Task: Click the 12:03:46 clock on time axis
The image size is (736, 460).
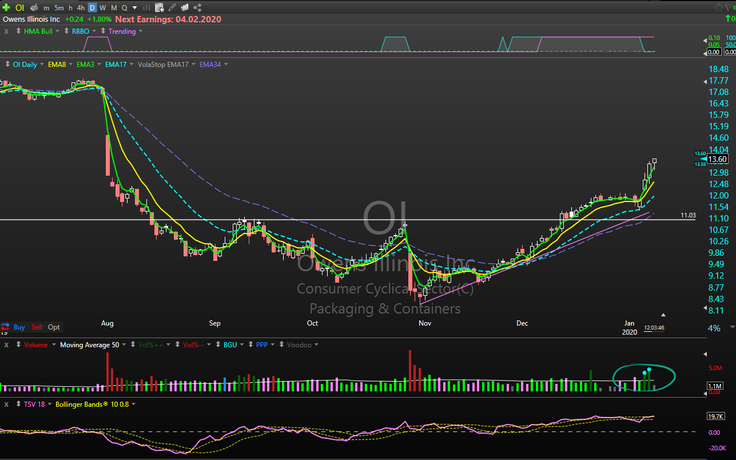Action: pyautogui.click(x=654, y=328)
